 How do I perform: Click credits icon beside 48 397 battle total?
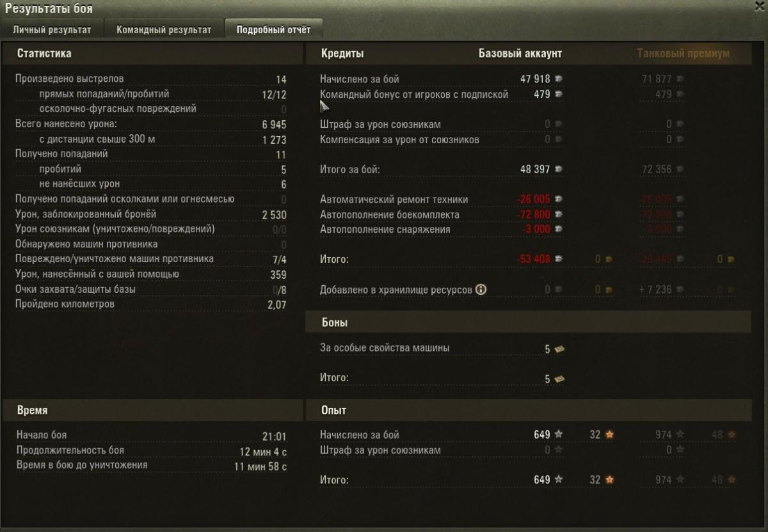click(x=559, y=169)
